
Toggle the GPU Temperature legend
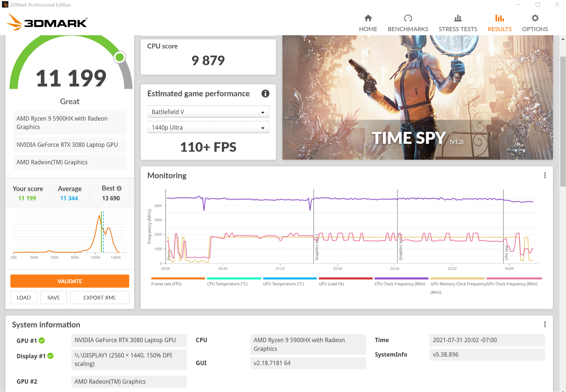(x=290, y=282)
